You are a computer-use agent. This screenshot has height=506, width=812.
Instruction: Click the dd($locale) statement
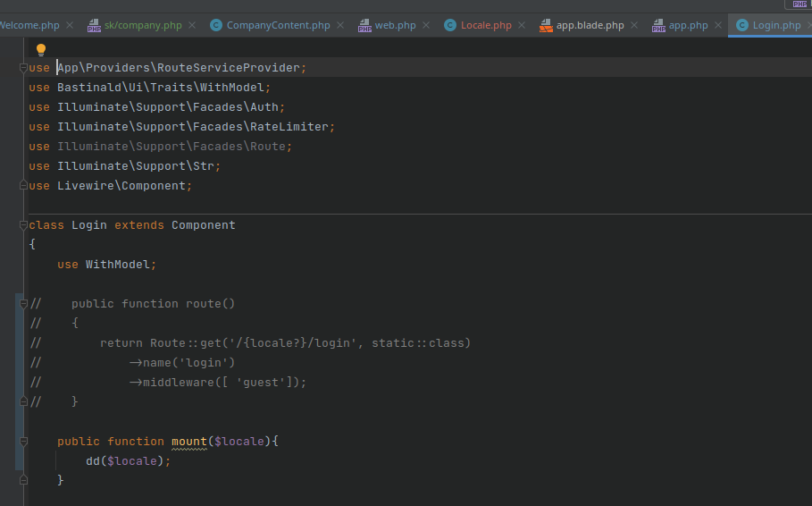coord(128,461)
